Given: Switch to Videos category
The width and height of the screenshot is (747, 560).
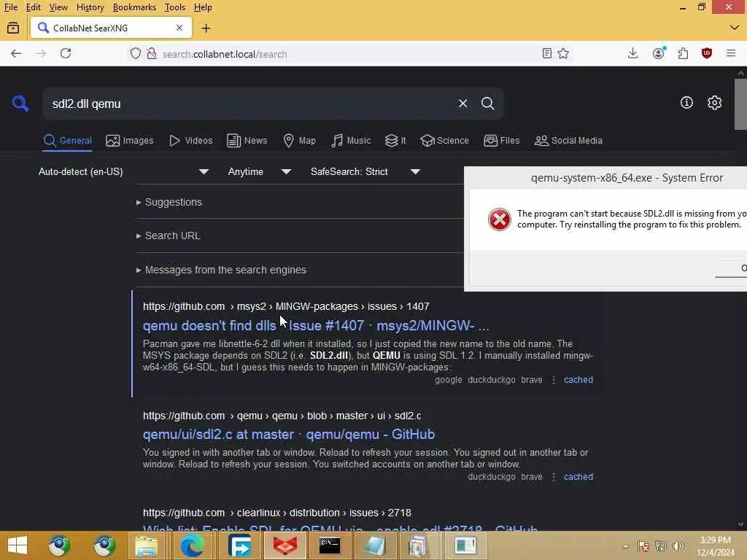Looking at the screenshot, I should pos(190,141).
